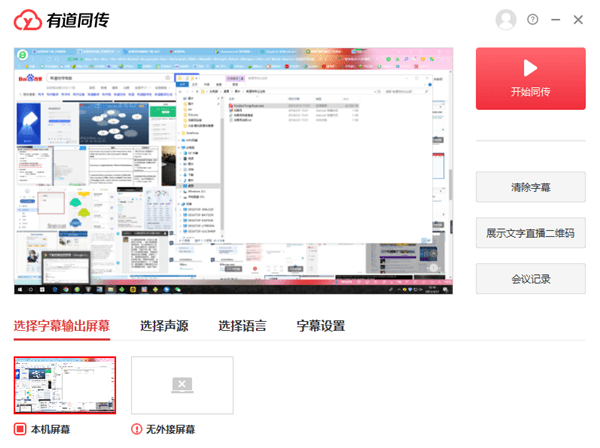Screen dimensions: 600x448
Task: Select the 本机屏幕 screen thumbnail
Action: (65, 385)
